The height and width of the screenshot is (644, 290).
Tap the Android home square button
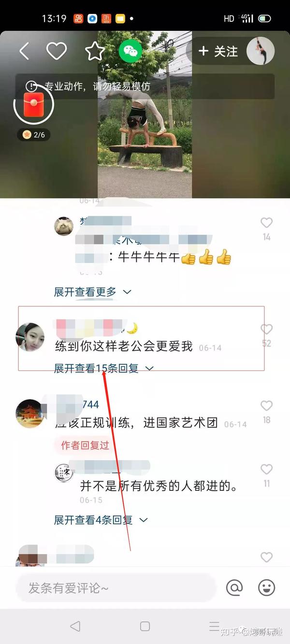tap(145, 626)
